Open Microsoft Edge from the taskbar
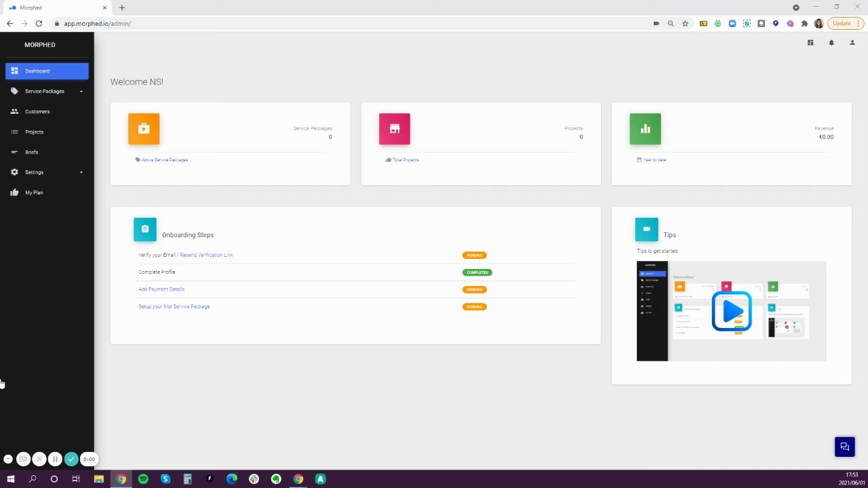 232,479
